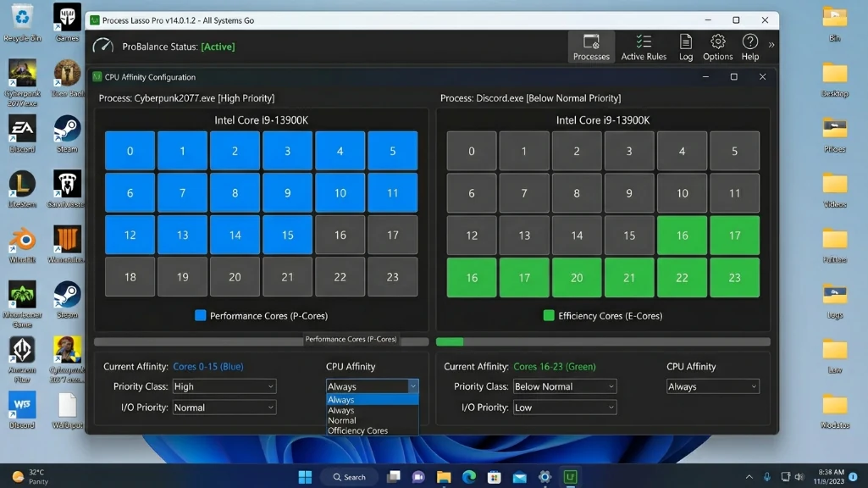Open the Processes view in toolbar
This screenshot has height=488, width=868.
(590, 47)
